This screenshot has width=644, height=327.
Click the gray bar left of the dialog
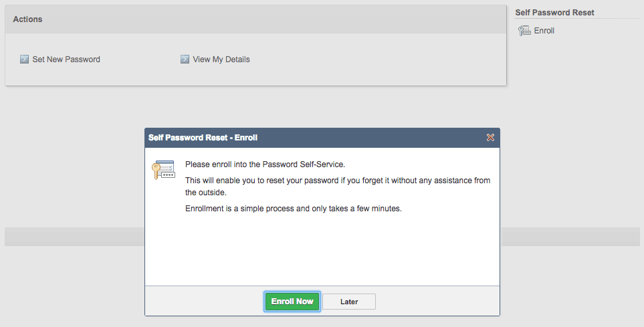coord(75,237)
